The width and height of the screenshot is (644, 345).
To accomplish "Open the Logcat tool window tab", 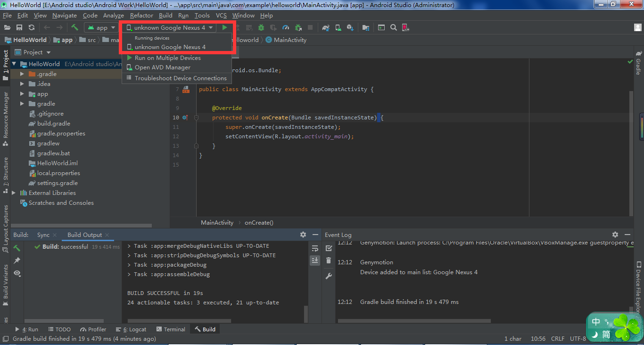I will pos(132,329).
